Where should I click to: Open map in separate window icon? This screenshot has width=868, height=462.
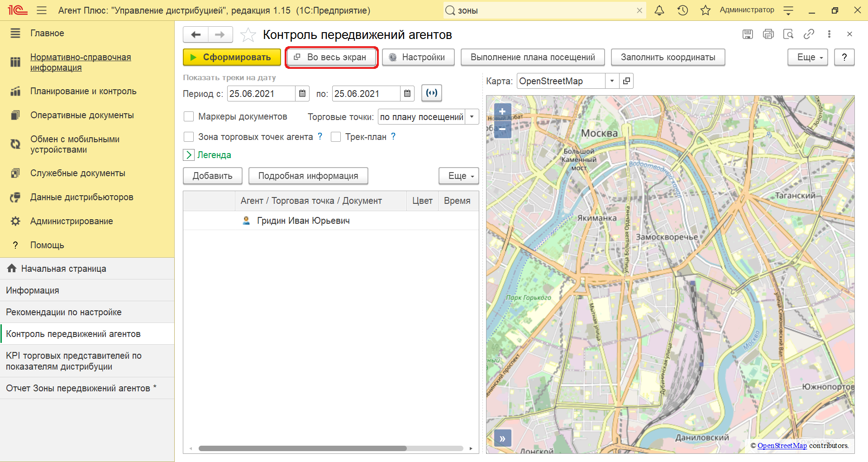626,81
